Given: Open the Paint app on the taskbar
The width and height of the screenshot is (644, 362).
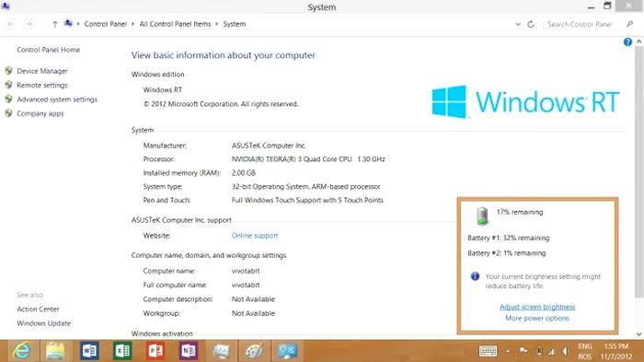Looking at the screenshot, I should pos(254,351).
